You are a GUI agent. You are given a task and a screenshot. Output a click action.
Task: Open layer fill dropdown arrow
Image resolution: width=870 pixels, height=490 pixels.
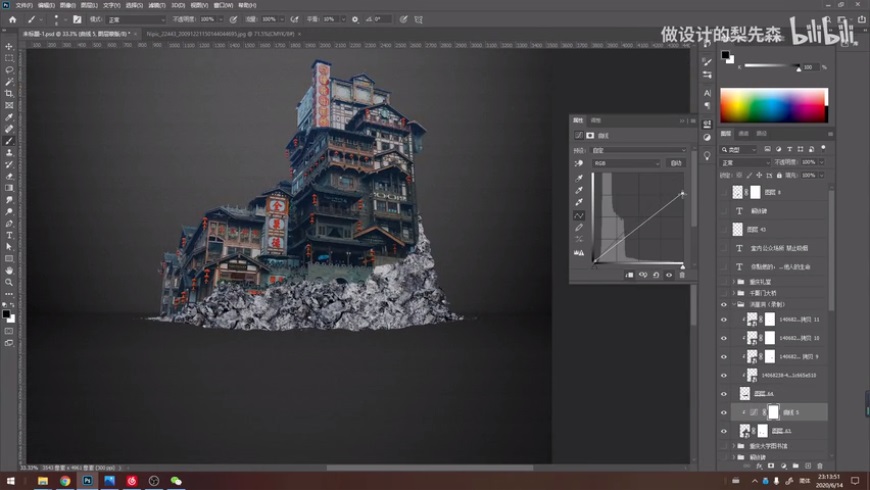822,175
